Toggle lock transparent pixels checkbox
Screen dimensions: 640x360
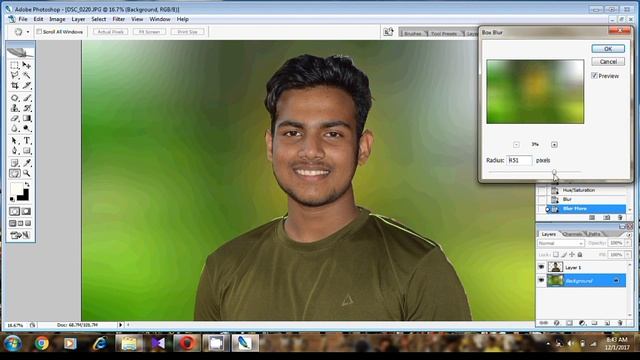556,255
